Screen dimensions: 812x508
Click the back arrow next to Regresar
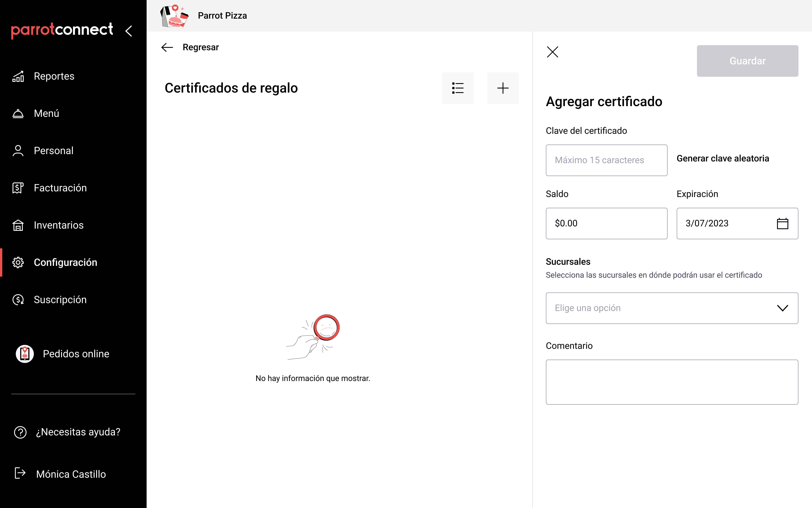pos(167,47)
